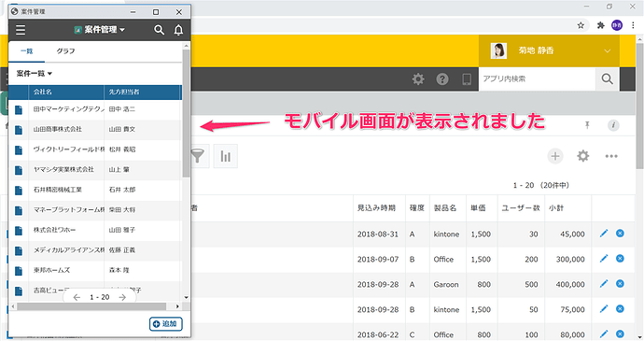Open record icon for 山田商事株式会社 row
The width and height of the screenshot is (644, 341).
[x=19, y=130]
